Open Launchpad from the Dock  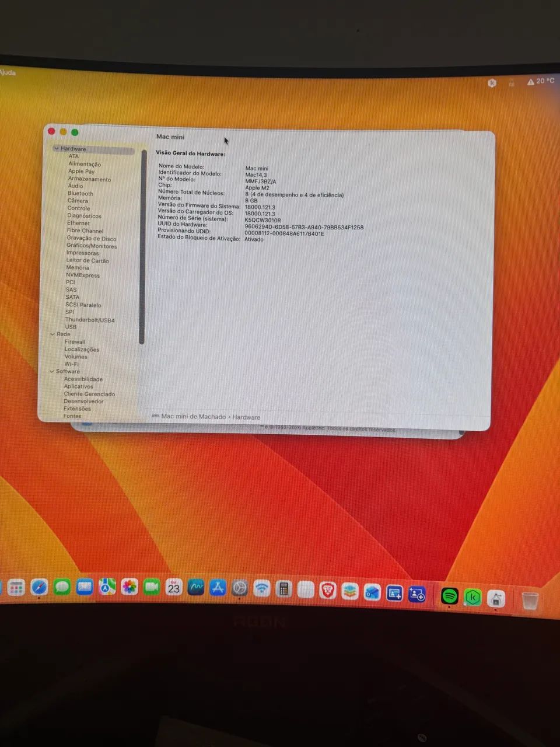tap(16, 587)
